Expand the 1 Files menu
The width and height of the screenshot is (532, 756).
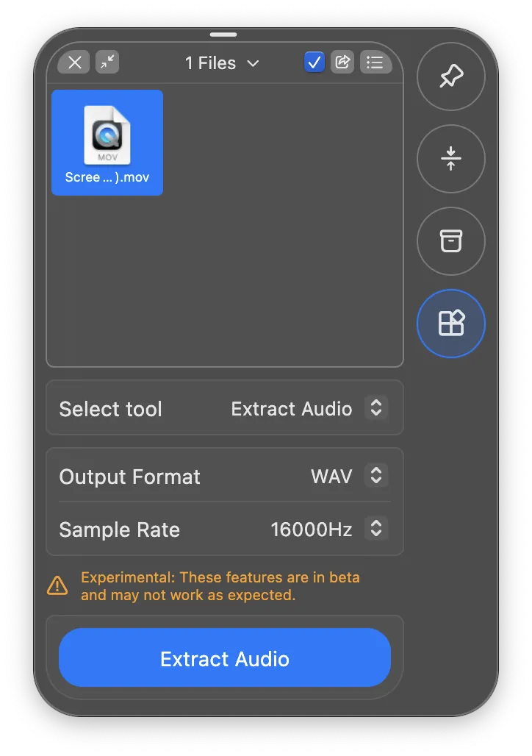pyautogui.click(x=222, y=63)
